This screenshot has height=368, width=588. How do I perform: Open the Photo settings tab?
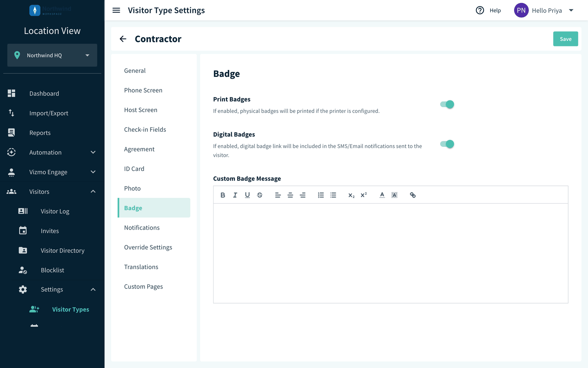click(154, 188)
